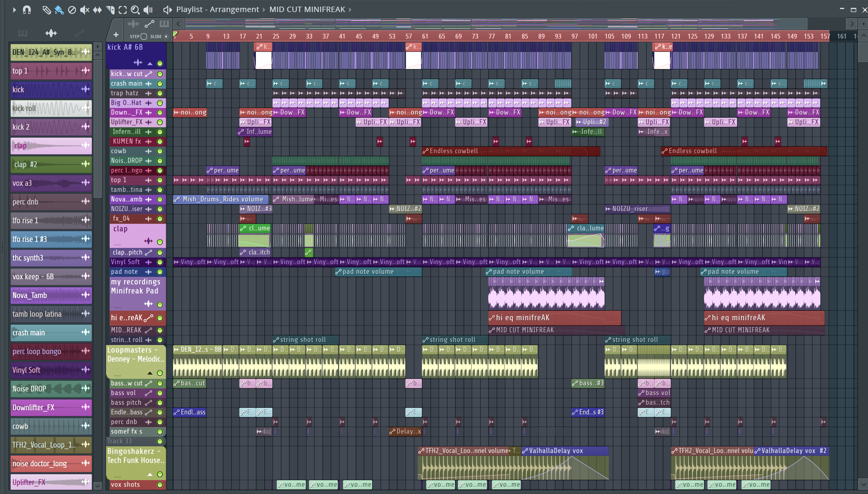Click the waveform icon of picker item kick

(x=86, y=89)
